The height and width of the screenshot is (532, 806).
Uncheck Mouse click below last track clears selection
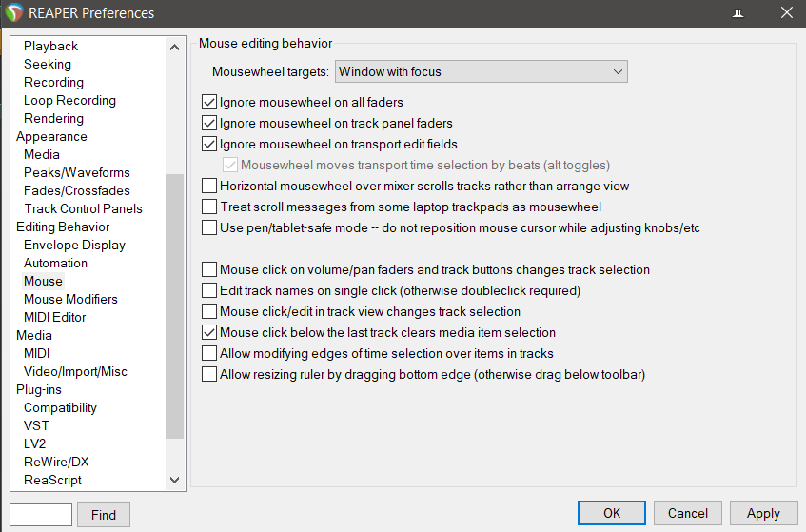(209, 332)
